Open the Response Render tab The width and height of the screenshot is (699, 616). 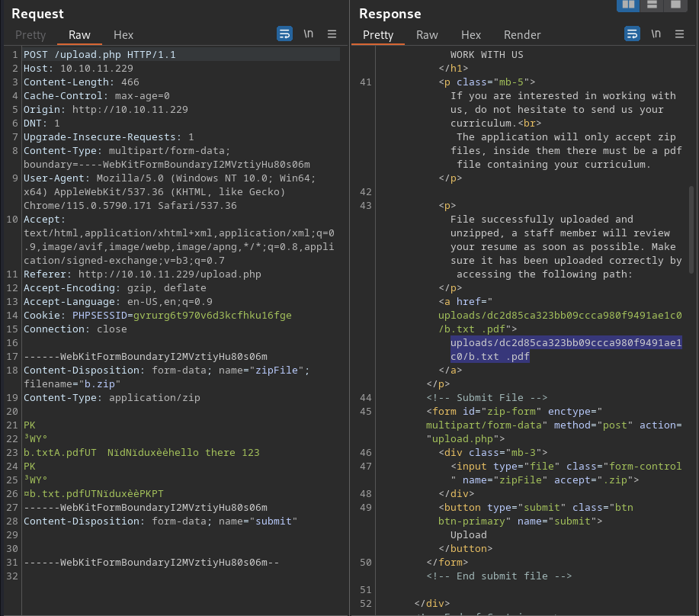[x=522, y=35]
